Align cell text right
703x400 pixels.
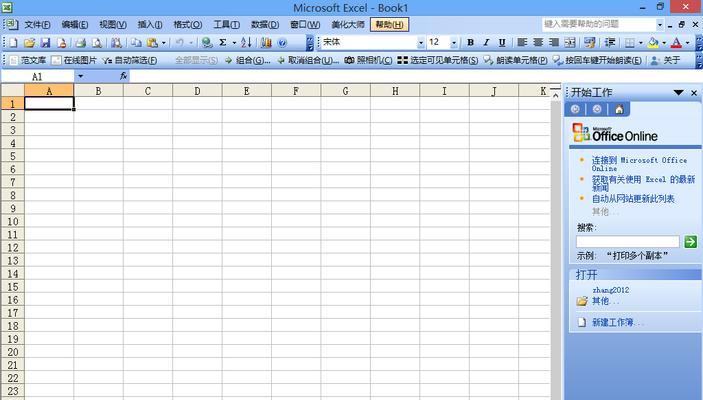[x=554, y=43]
